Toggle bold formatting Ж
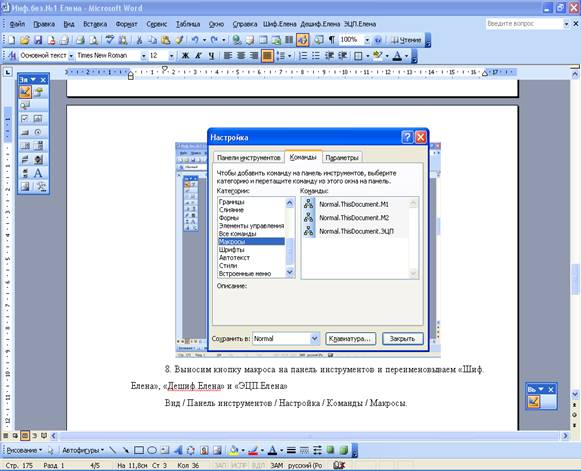This screenshot has width=581, height=471. pos(185,56)
